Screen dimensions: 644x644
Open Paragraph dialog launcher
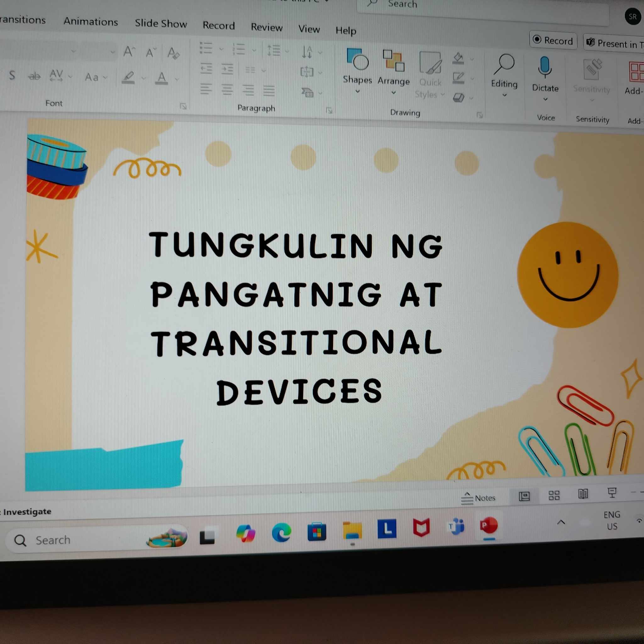coord(329,110)
